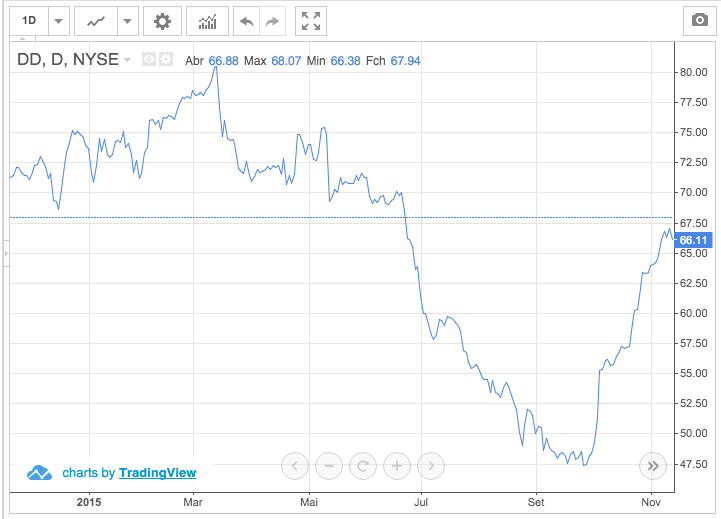Toggle visibility eye next to the DD symbol
The height and width of the screenshot is (519, 721).
[x=149, y=60]
